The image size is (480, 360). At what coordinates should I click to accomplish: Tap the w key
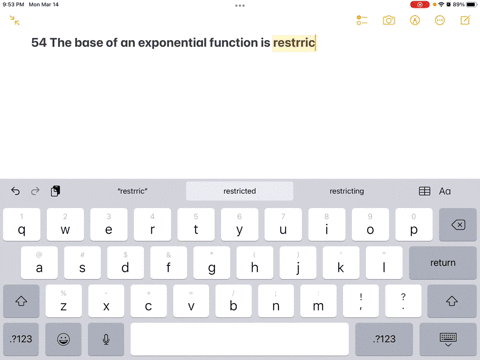(x=65, y=225)
